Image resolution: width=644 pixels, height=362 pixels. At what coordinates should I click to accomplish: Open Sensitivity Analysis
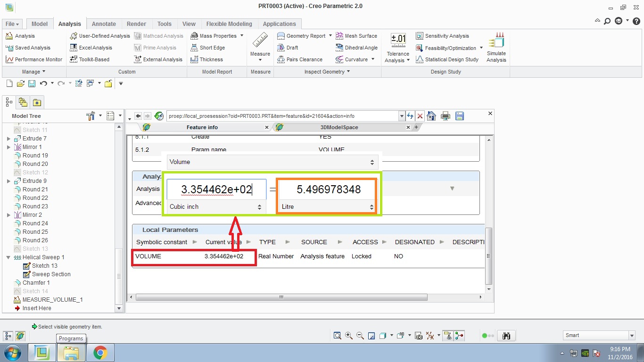point(442,36)
